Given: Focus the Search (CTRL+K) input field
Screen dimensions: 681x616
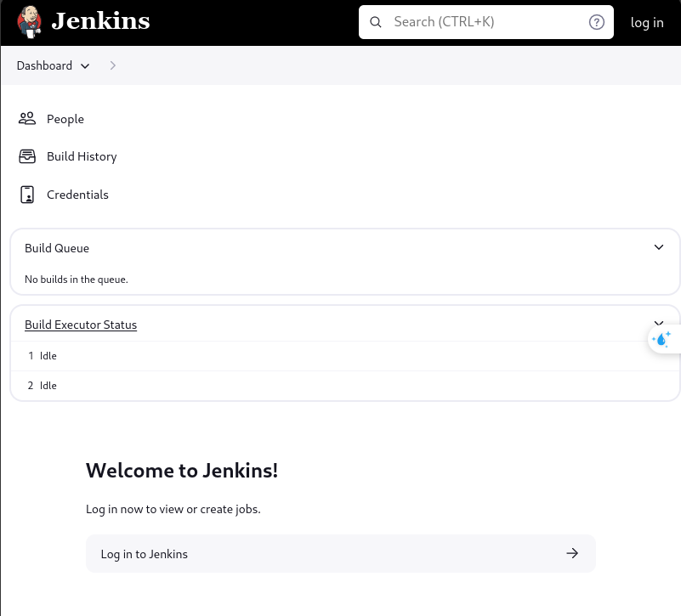Looking at the screenshot, I should coord(486,22).
